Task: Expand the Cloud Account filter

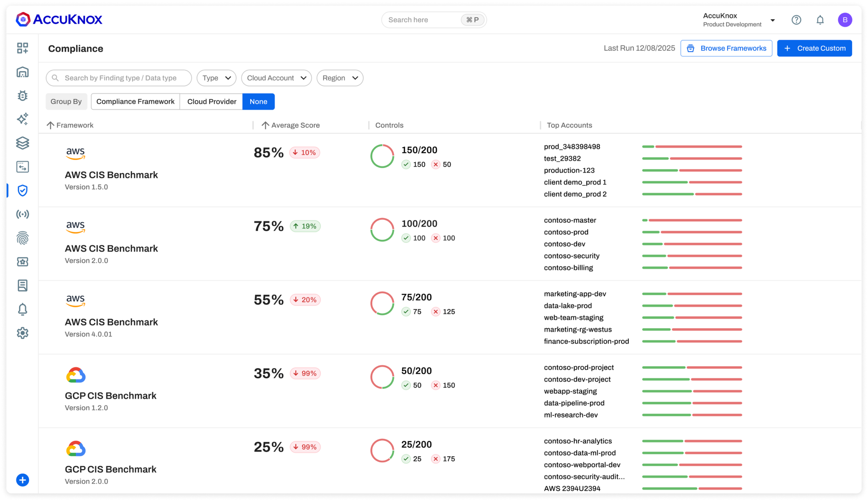Action: click(276, 78)
